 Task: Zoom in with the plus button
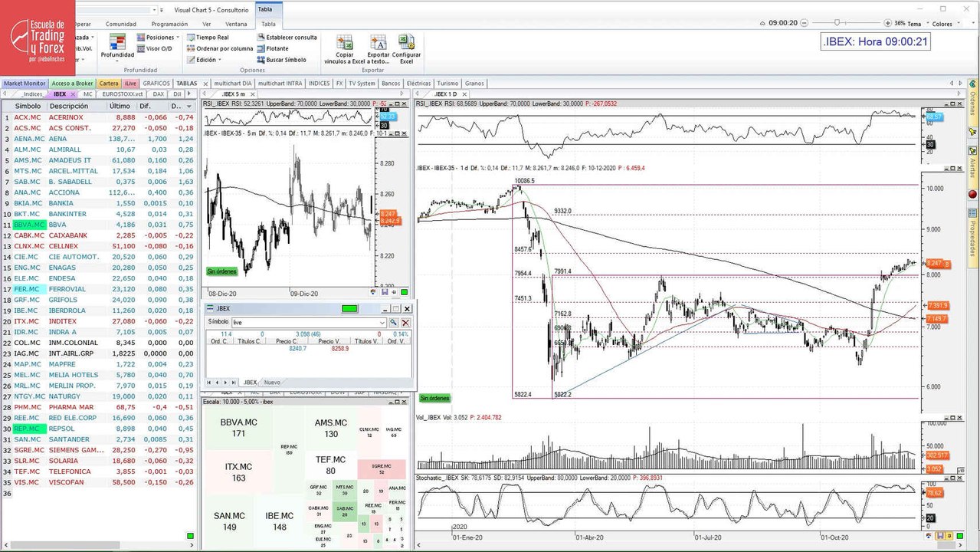887,23
